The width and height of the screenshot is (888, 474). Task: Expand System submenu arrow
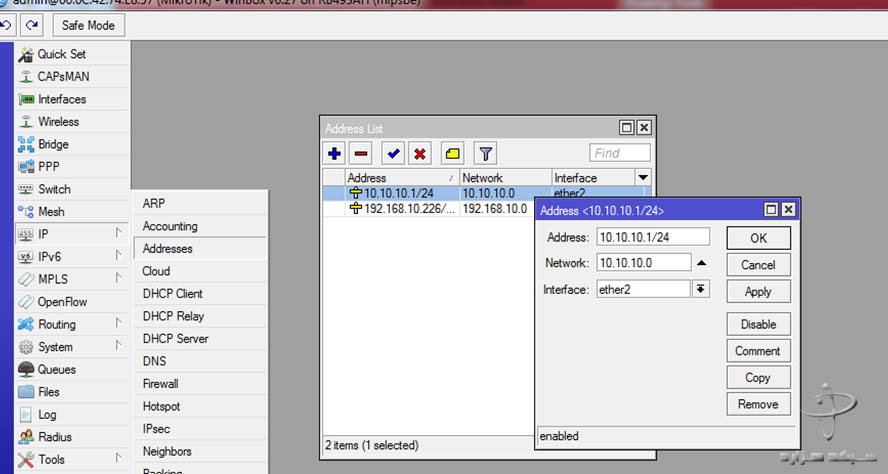(118, 345)
